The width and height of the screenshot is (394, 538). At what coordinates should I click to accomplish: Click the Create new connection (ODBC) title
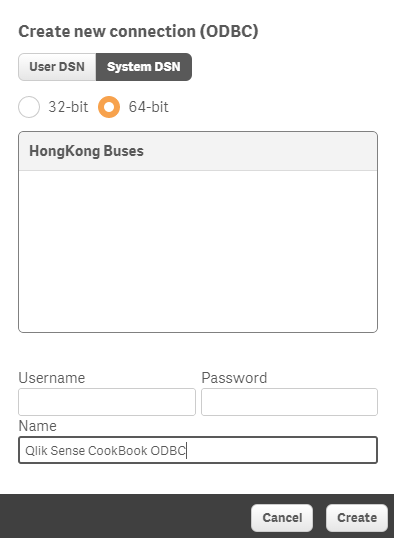(138, 32)
